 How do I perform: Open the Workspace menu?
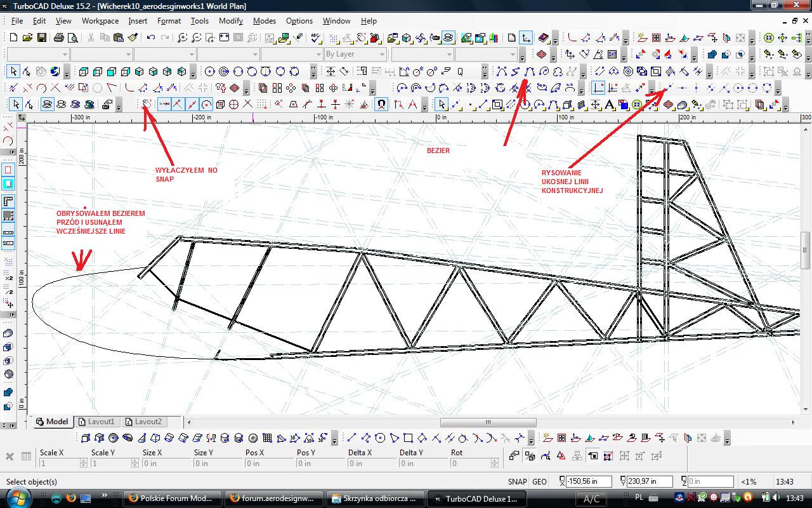tap(100, 21)
